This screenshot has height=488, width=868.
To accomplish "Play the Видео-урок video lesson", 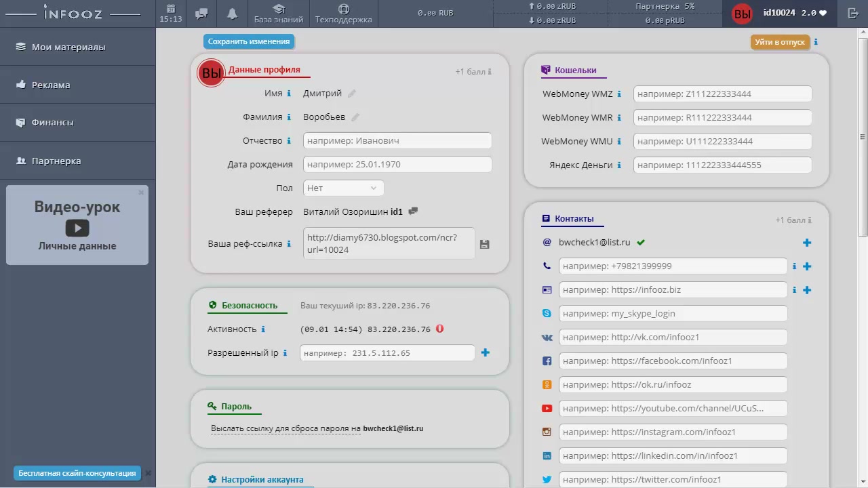I will pyautogui.click(x=77, y=228).
